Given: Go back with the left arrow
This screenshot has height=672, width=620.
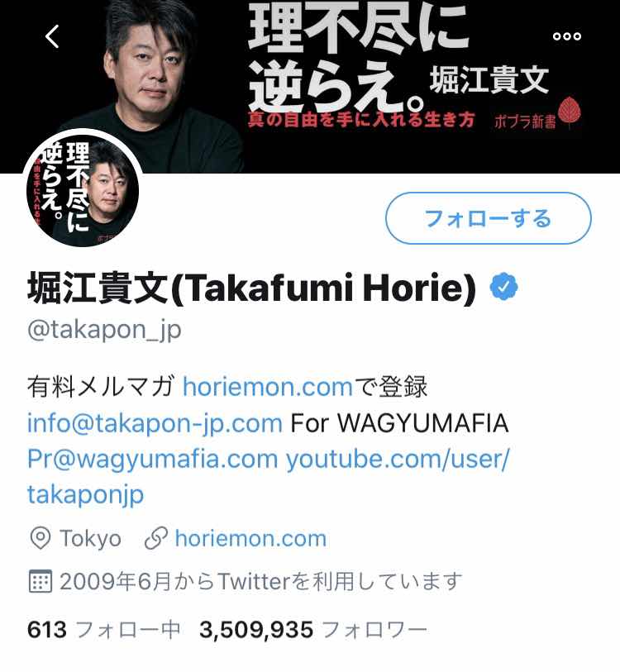Looking at the screenshot, I should tap(52, 36).
